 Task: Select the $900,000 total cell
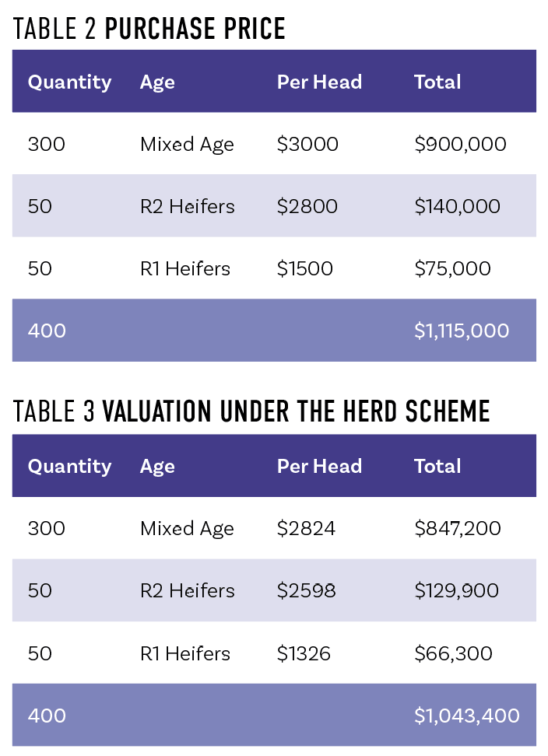tap(460, 144)
